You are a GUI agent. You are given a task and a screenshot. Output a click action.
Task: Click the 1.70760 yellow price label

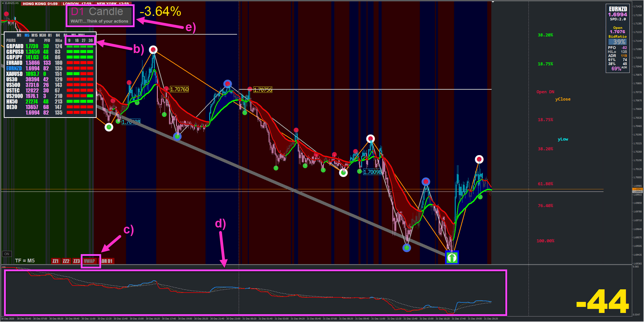(179, 89)
